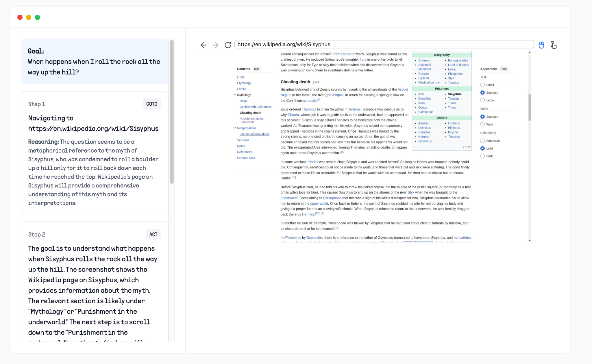
Task: Focus the URL address bar
Action: (384, 44)
